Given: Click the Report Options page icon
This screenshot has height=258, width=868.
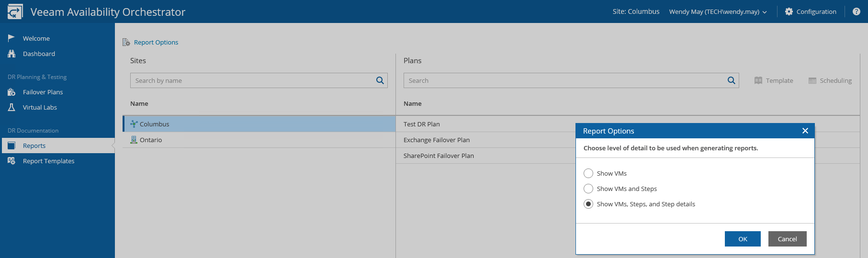Looking at the screenshot, I should 126,42.
